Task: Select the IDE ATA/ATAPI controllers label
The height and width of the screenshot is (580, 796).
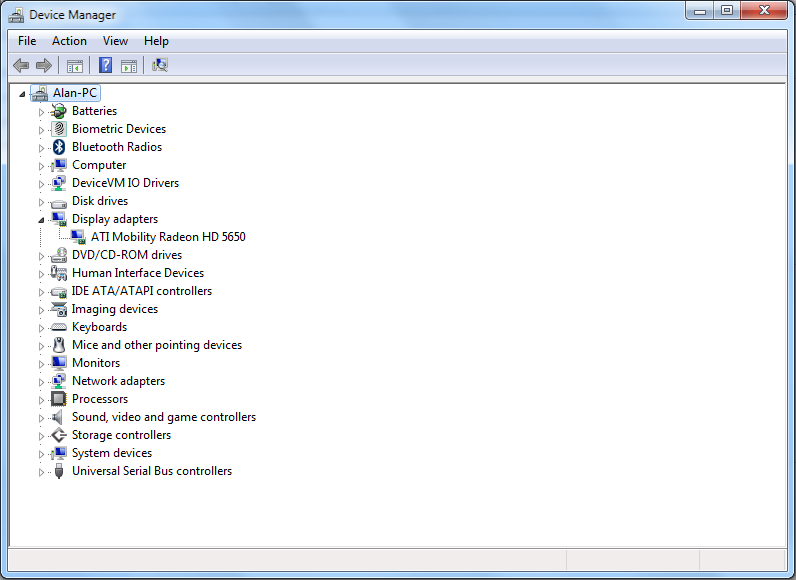Action: coord(142,291)
